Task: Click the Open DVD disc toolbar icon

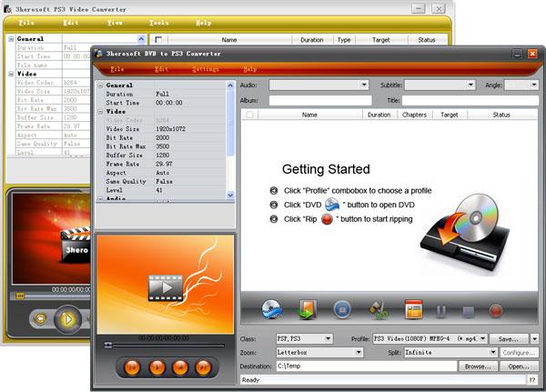Action: click(x=272, y=309)
